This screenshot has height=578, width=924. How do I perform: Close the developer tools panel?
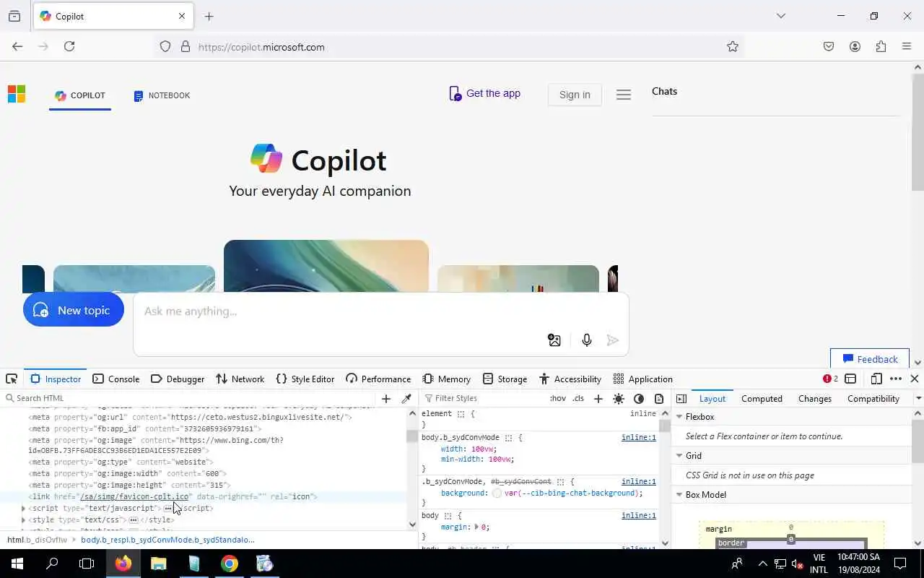914,379
